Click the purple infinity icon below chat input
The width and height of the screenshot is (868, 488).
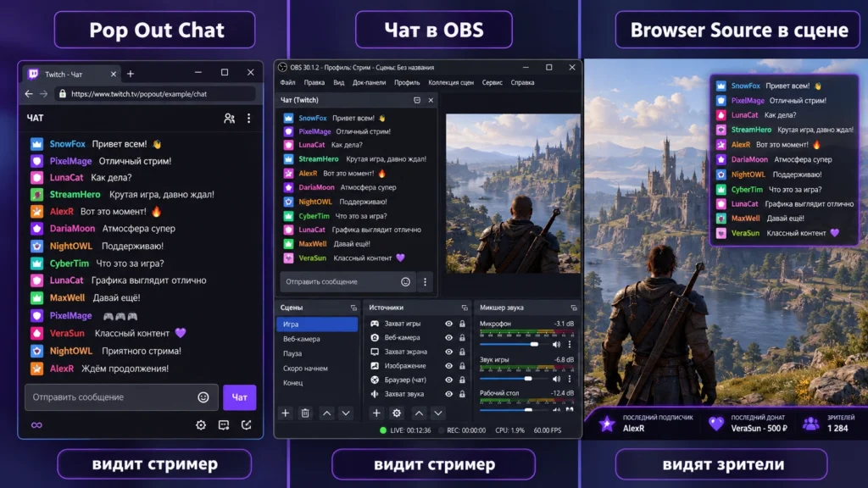(x=36, y=425)
